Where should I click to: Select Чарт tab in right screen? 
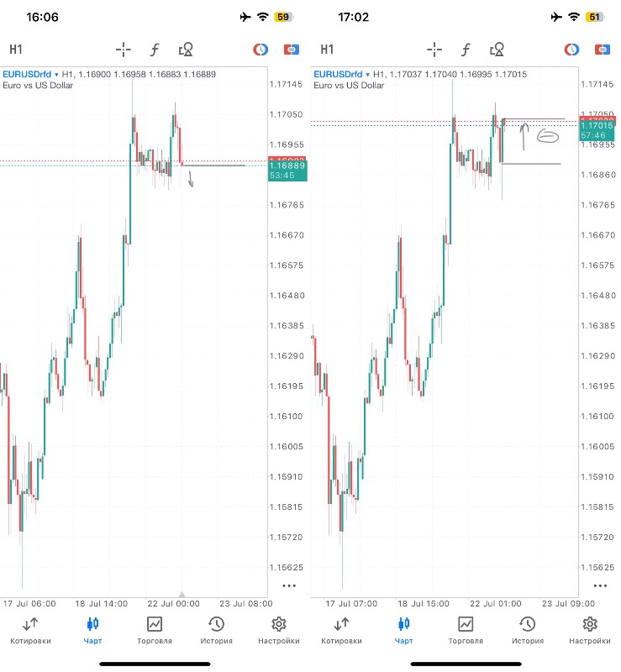403,630
